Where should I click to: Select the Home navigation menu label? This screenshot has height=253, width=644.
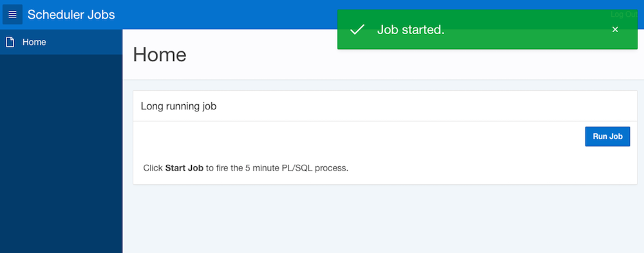click(x=34, y=42)
